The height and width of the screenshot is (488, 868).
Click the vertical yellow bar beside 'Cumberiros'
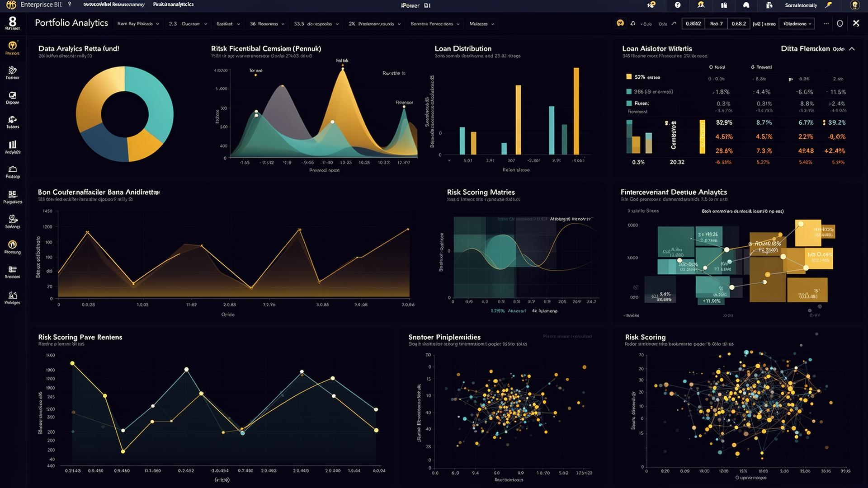pyautogui.click(x=702, y=136)
